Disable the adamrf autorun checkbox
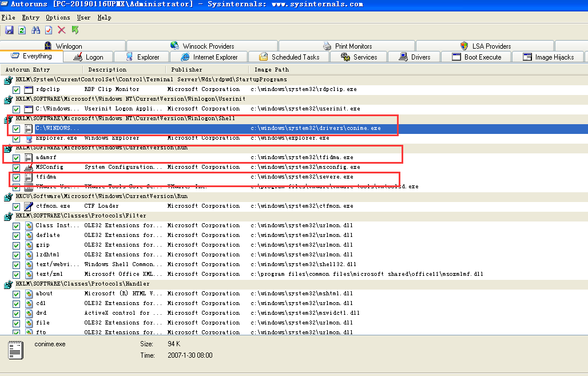 (17, 157)
